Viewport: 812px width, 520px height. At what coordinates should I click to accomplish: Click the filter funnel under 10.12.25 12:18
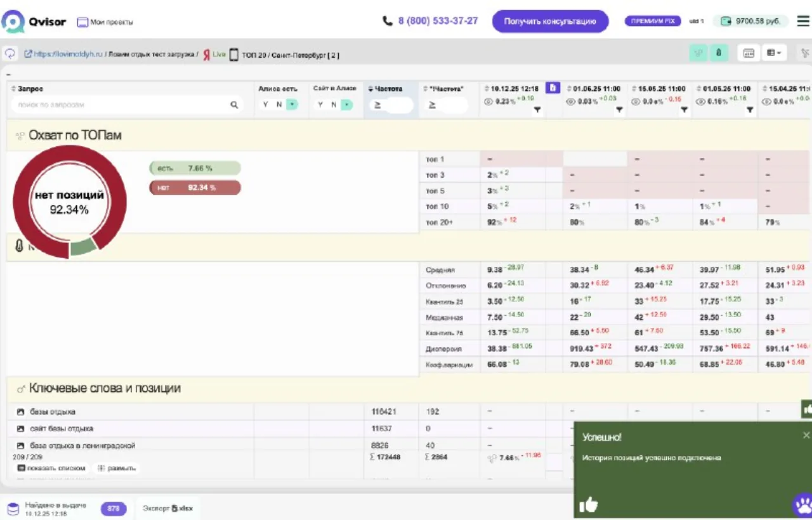point(537,110)
